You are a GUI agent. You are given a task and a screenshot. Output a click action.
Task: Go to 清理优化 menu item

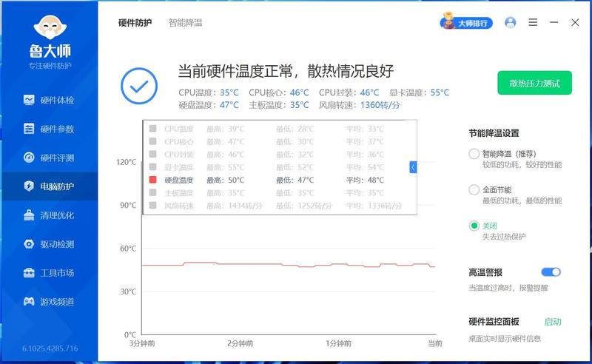[57, 215]
